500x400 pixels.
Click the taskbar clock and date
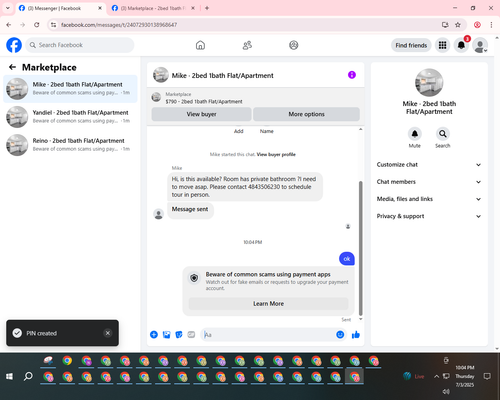[465, 376]
